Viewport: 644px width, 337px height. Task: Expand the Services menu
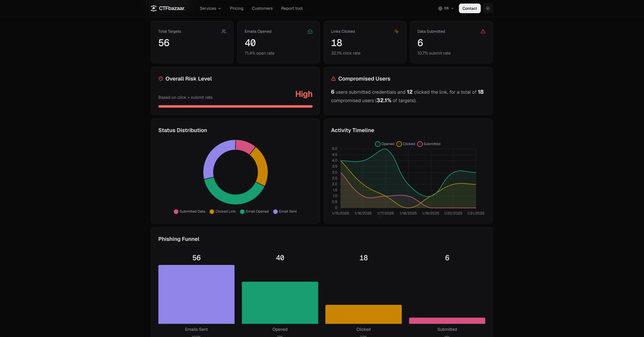point(210,8)
